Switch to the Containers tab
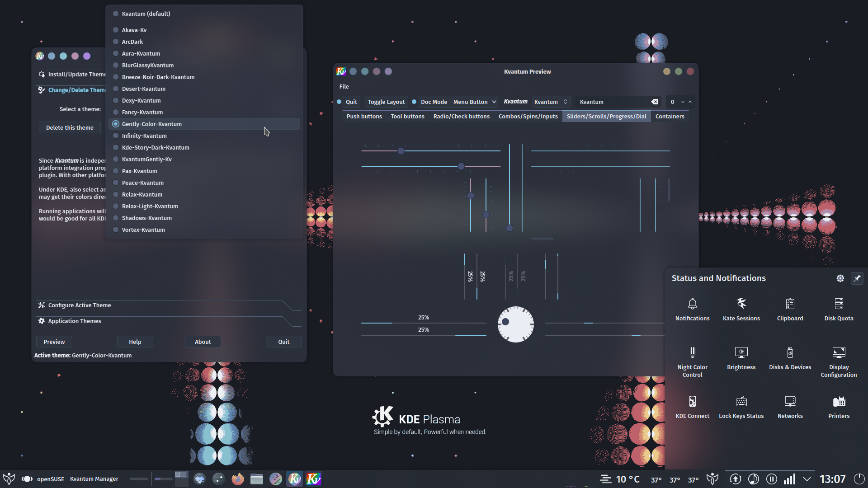 [x=670, y=117]
